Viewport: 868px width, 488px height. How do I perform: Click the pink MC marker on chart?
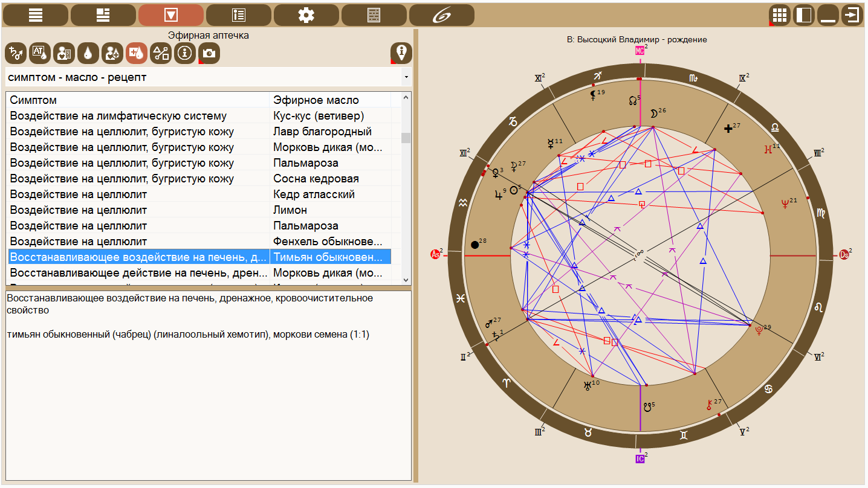coord(640,51)
